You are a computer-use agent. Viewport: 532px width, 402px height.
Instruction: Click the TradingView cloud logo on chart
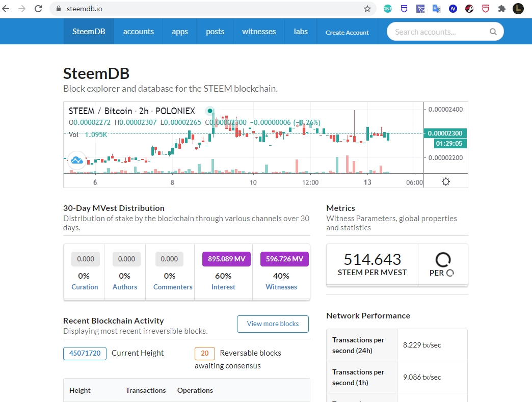[x=77, y=160]
